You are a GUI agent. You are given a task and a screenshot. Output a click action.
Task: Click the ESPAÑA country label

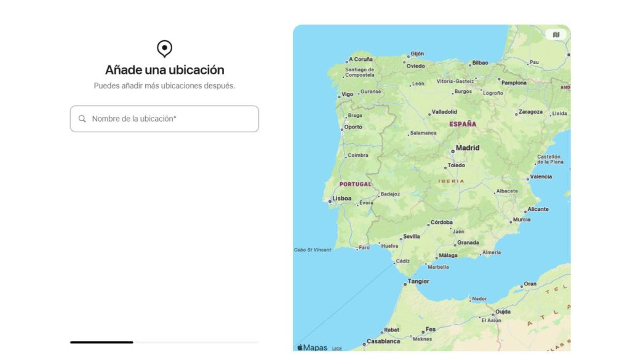463,124
